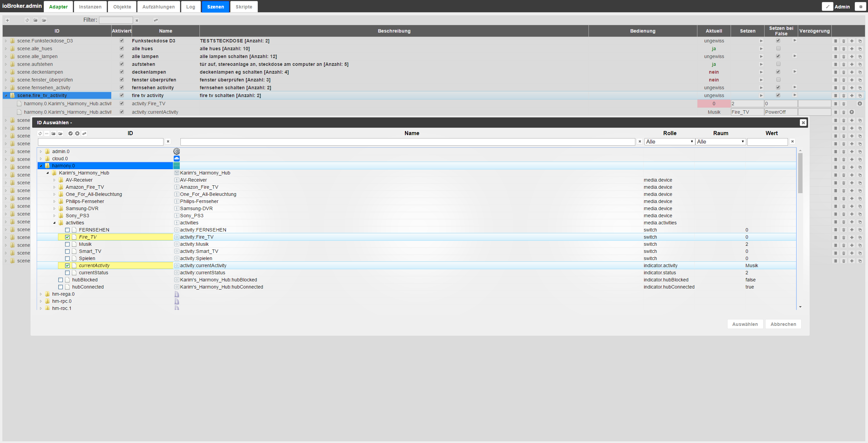Click the refresh icon in scenes toolbar
868x443 pixels.
[27, 20]
